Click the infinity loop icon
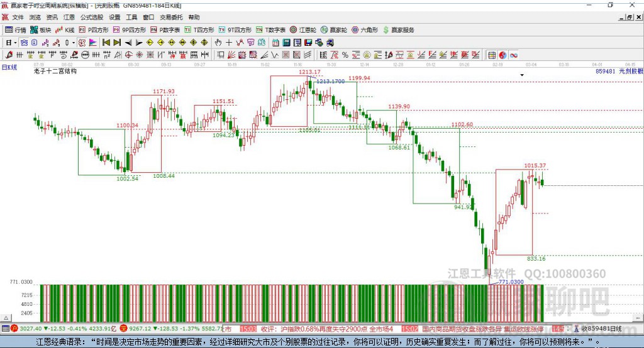Screen dimensions: 644x348 (x=514, y=55)
